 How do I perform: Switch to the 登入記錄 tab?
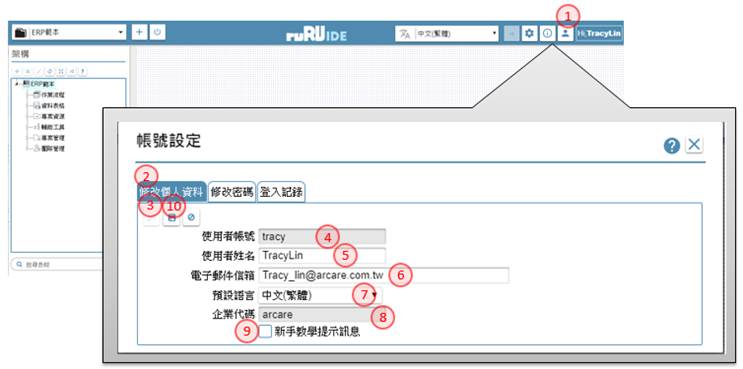pos(281,192)
